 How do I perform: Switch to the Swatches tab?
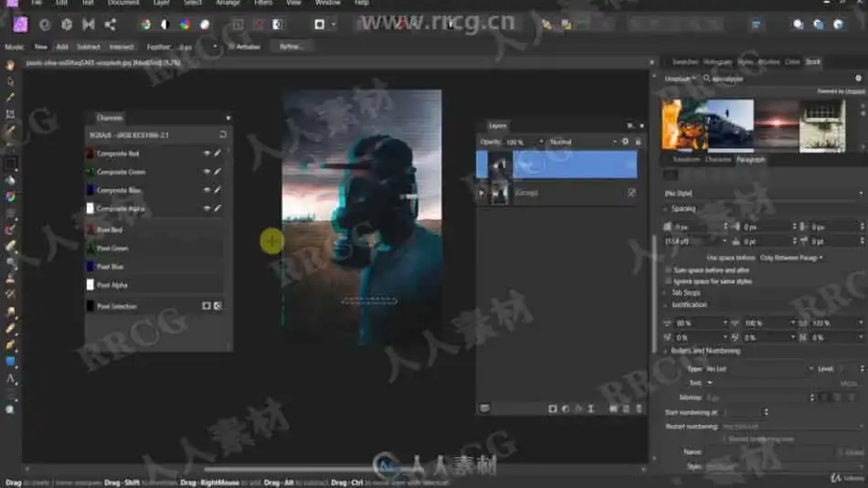coord(685,62)
